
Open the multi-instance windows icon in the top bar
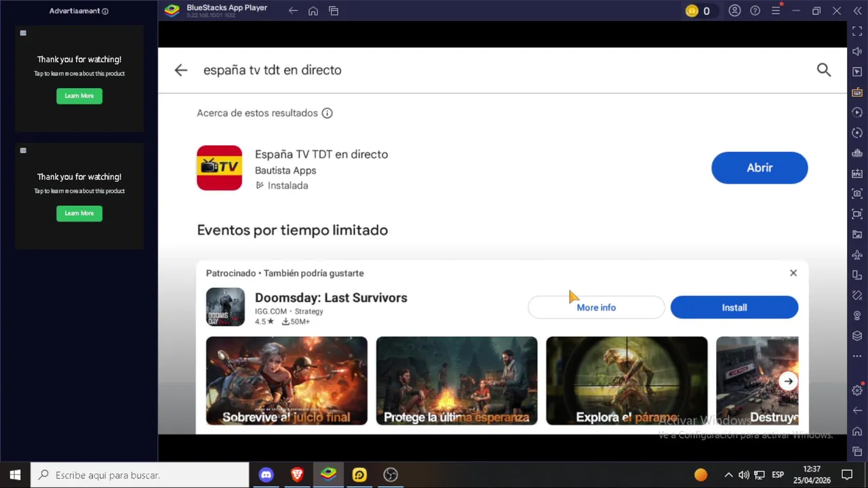click(334, 11)
